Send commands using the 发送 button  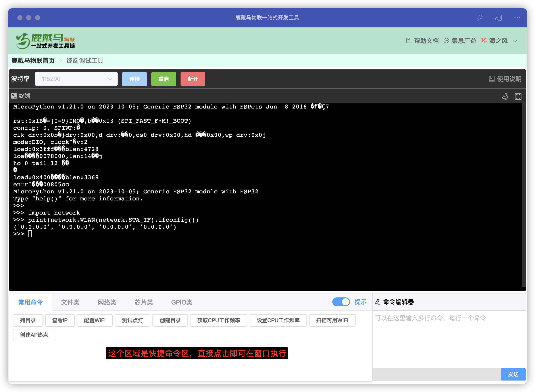(513, 374)
